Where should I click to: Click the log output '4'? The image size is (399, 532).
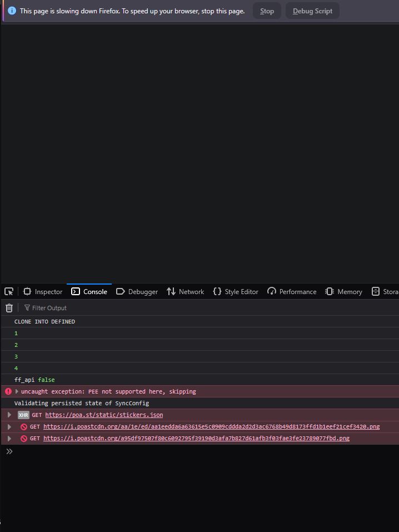[x=16, y=368]
